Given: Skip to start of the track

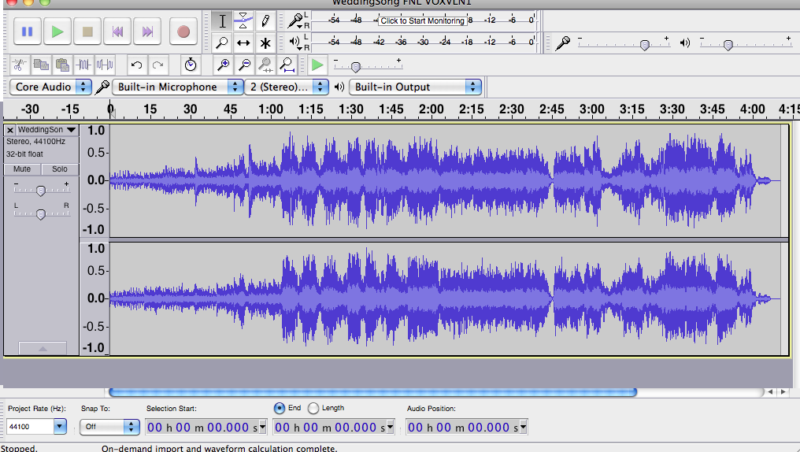Looking at the screenshot, I should click(117, 32).
